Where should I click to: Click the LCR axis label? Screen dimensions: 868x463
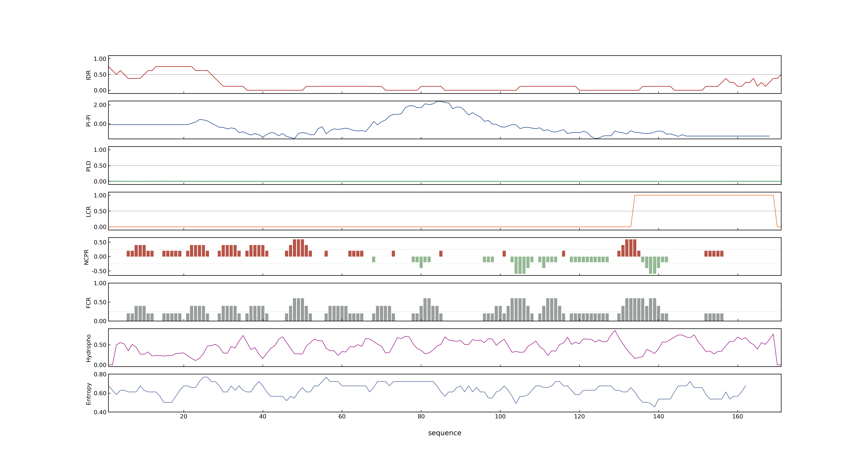(88, 211)
